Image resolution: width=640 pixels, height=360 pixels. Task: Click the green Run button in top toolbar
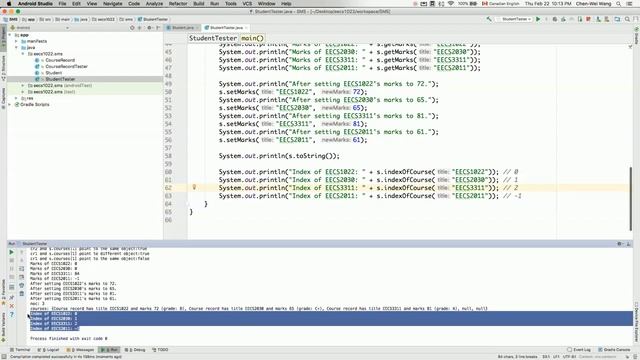point(538,19)
